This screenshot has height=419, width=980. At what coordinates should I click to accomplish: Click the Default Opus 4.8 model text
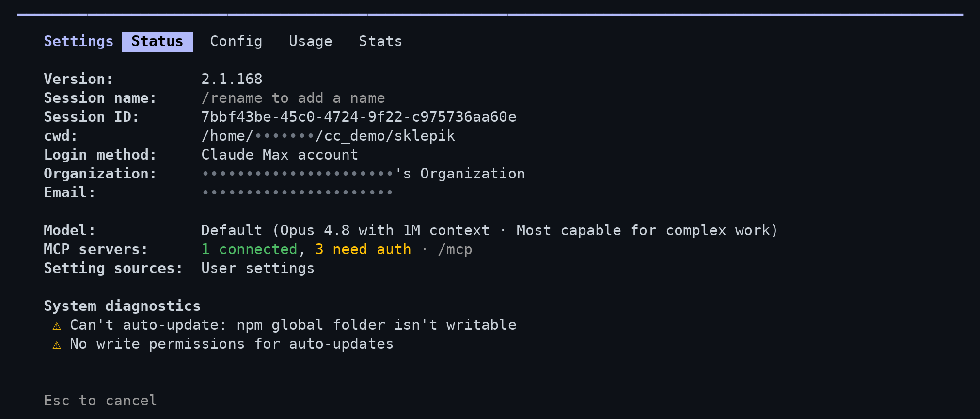(490, 230)
